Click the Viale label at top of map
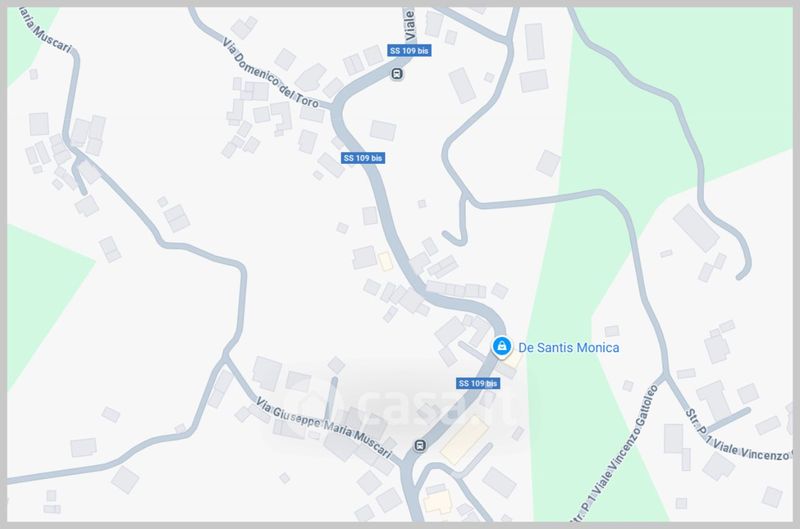This screenshot has height=529, width=800. coord(409,24)
